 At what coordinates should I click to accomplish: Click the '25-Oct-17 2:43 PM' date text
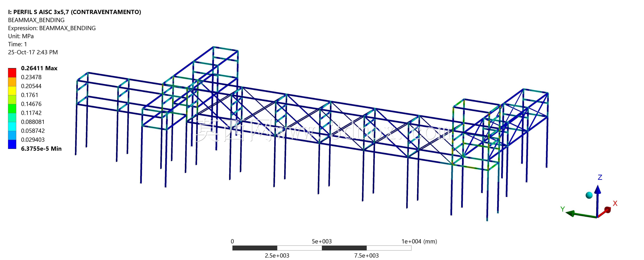pyautogui.click(x=33, y=52)
